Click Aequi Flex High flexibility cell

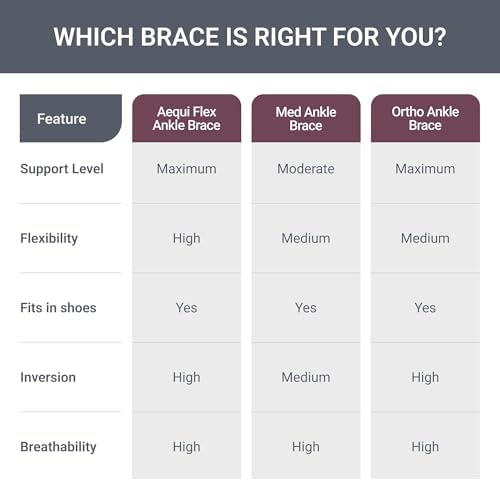tap(186, 238)
